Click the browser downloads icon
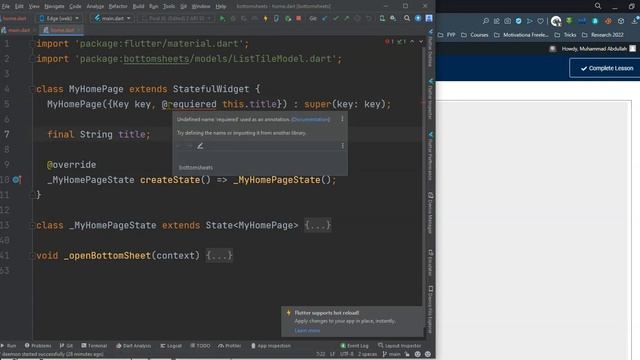 point(636,21)
